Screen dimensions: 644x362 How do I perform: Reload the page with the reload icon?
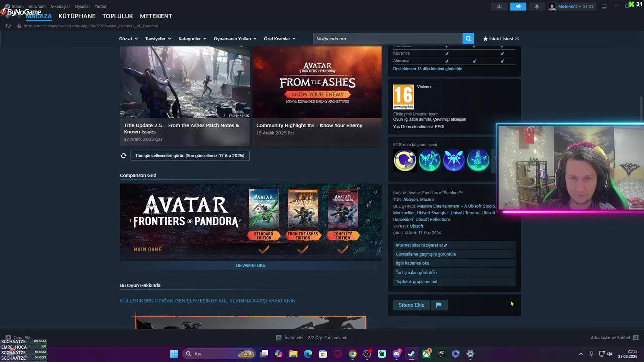pos(8,26)
